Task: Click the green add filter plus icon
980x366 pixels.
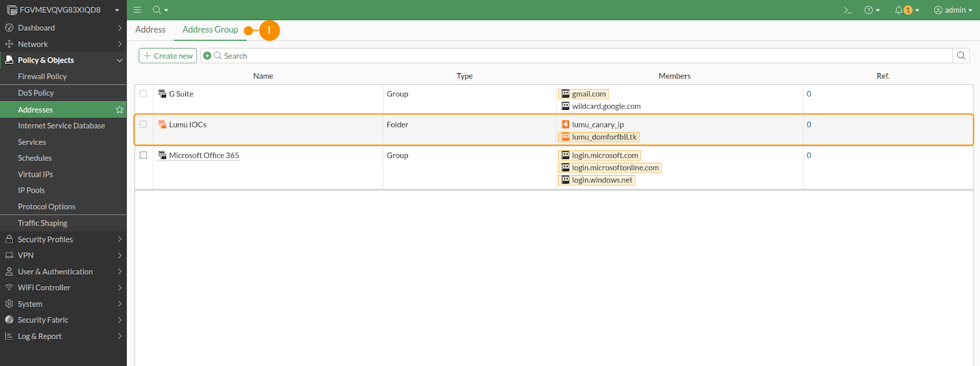Action: (x=207, y=56)
